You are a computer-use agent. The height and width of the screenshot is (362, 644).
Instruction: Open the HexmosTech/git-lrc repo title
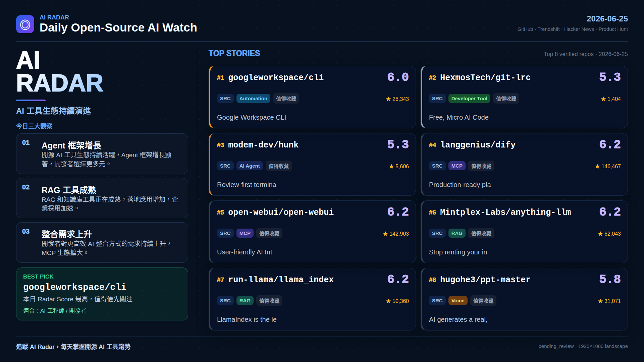pos(485,77)
